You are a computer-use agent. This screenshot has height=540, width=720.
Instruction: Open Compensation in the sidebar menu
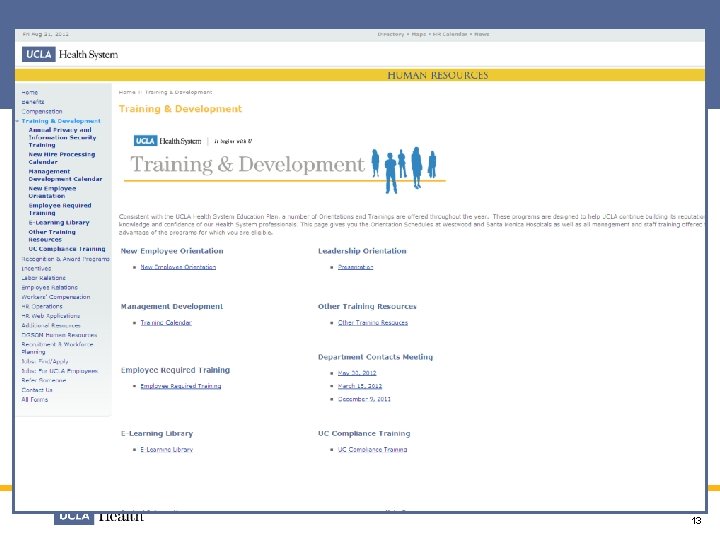pyautogui.click(x=42, y=112)
